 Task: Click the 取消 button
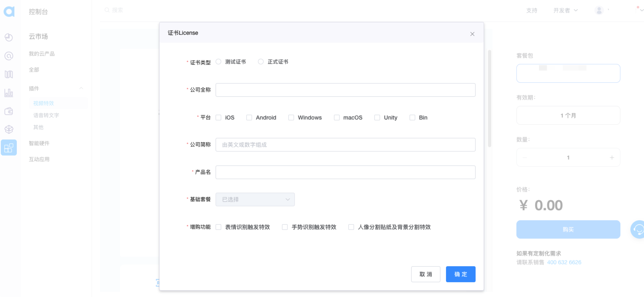(x=426, y=274)
